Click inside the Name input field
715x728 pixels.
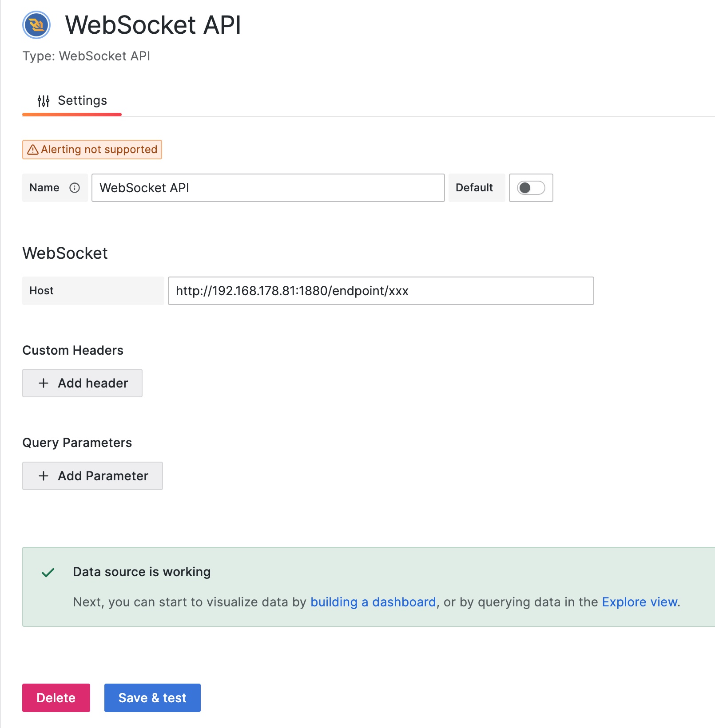pos(266,188)
